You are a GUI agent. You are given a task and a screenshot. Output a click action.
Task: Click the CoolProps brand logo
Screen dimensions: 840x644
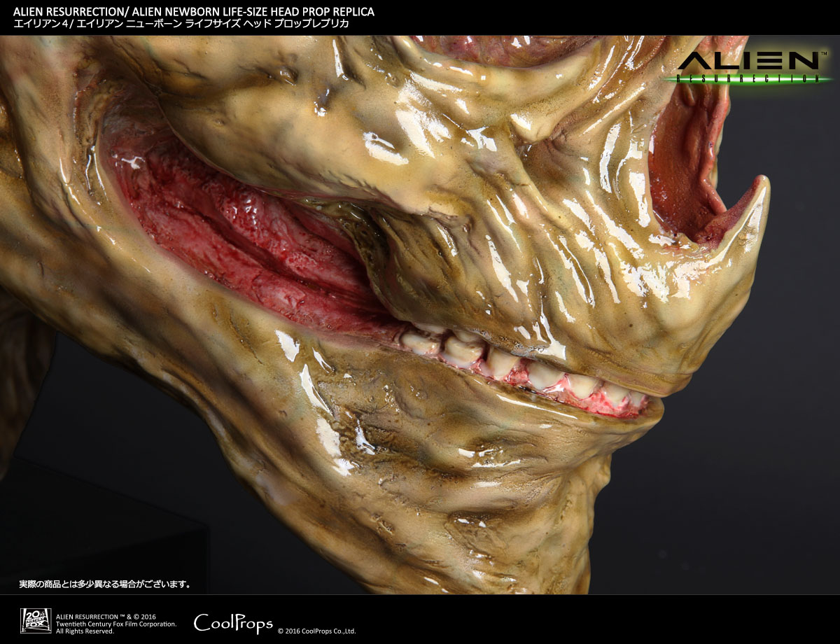[x=233, y=622]
